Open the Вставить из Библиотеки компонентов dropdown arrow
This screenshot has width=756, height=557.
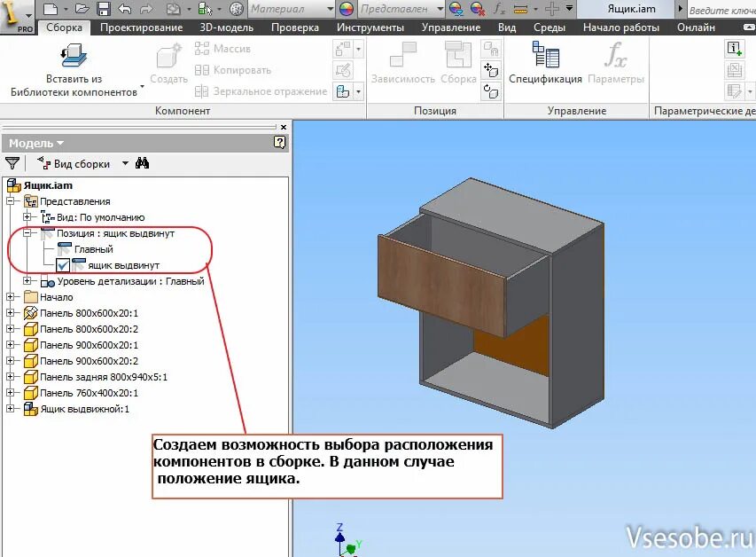pos(142,87)
